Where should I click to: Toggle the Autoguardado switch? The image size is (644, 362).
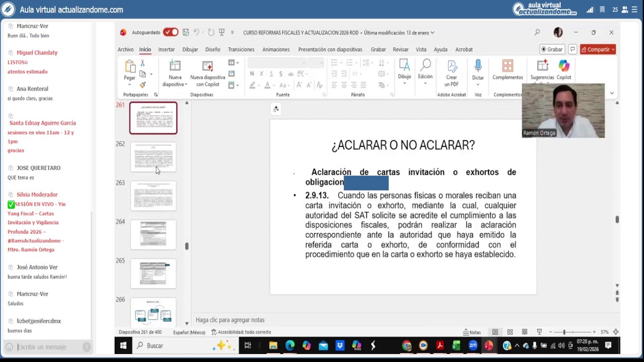171,32
